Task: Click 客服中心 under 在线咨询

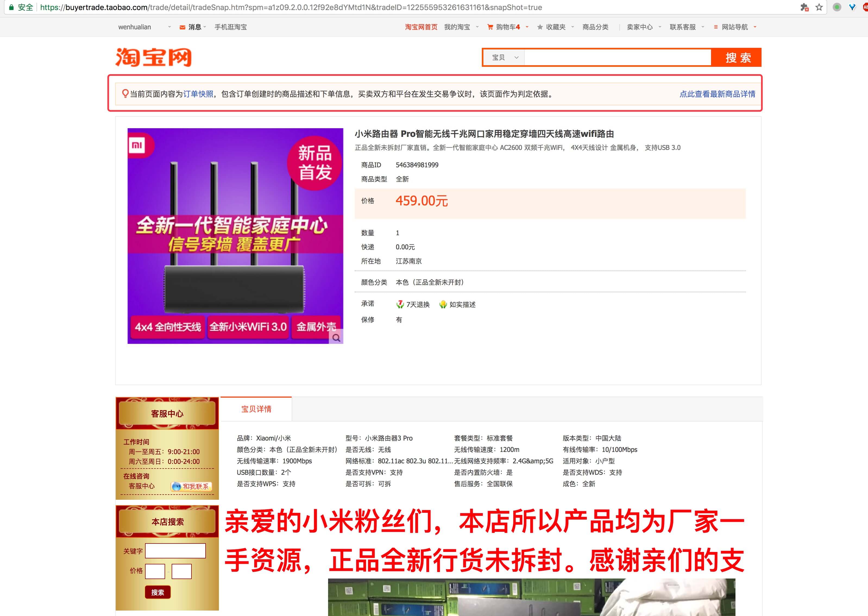Action: tap(142, 486)
